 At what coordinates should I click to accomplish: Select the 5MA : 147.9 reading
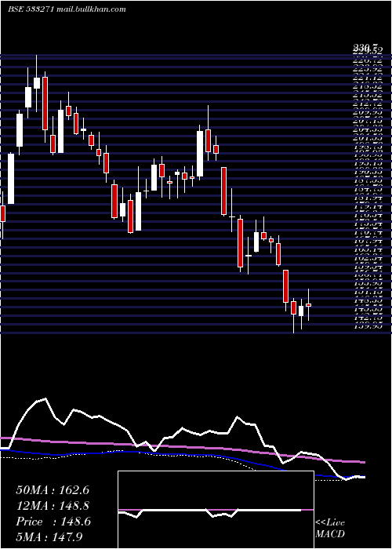click(49, 537)
